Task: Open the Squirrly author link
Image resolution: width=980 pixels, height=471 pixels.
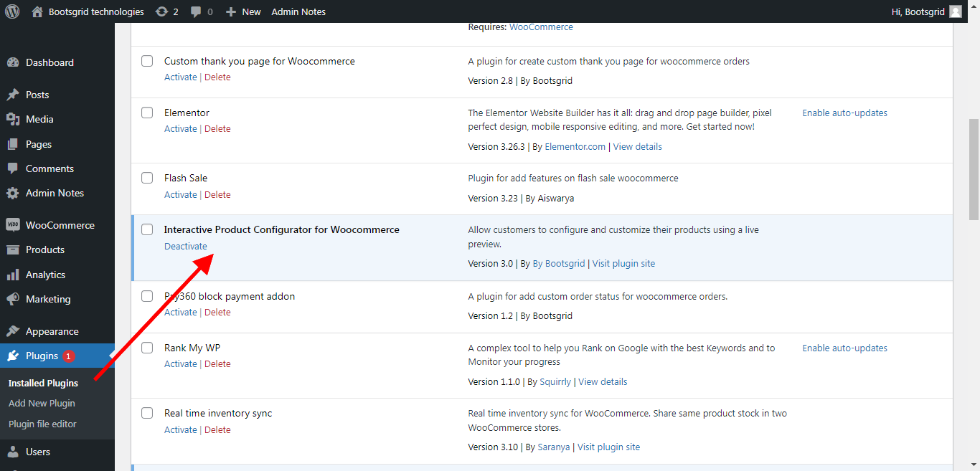Action: point(555,381)
